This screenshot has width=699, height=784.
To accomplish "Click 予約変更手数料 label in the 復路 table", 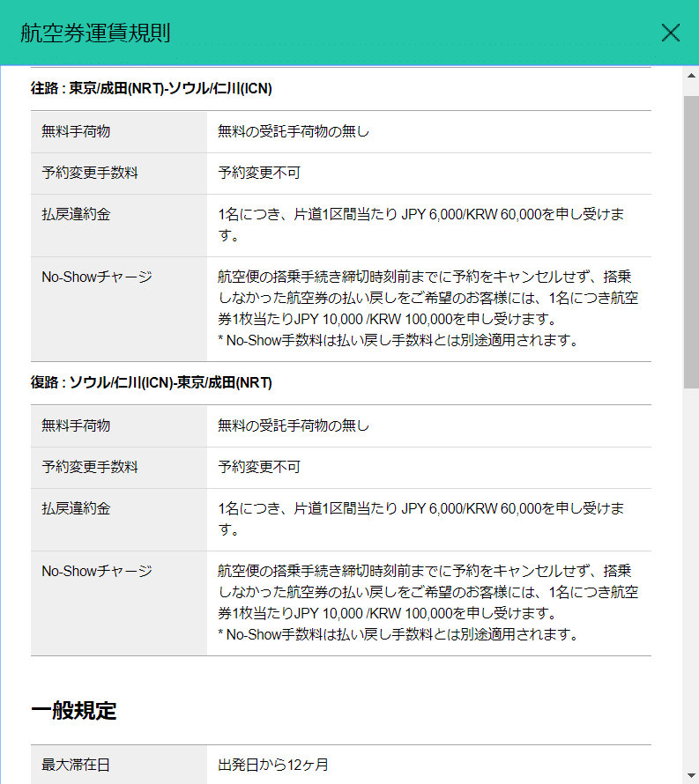I will click(90, 467).
